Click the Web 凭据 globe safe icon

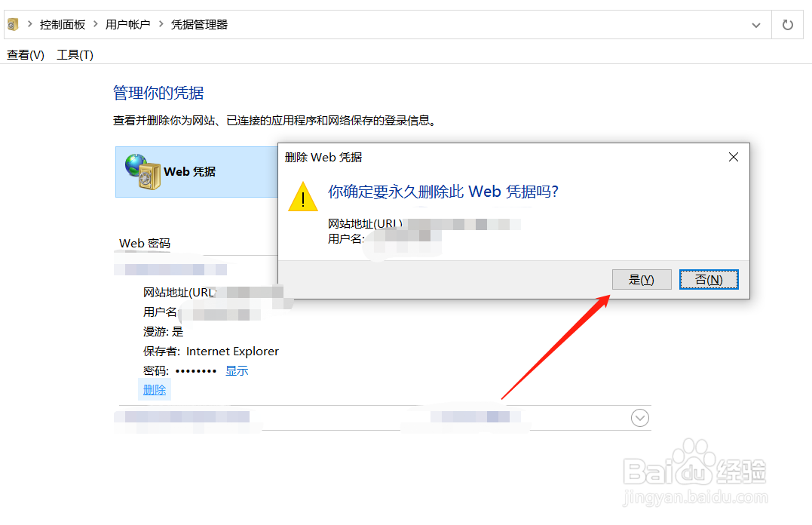pyautogui.click(x=142, y=171)
